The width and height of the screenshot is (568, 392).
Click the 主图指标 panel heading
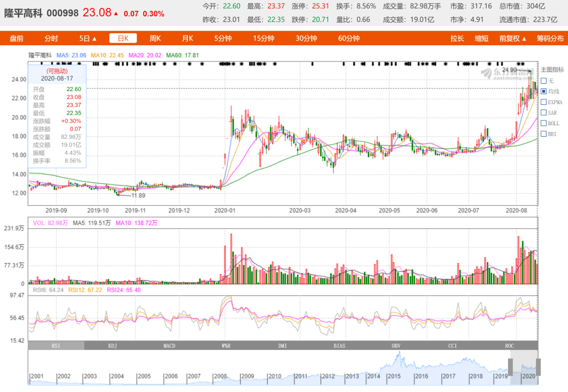point(552,69)
